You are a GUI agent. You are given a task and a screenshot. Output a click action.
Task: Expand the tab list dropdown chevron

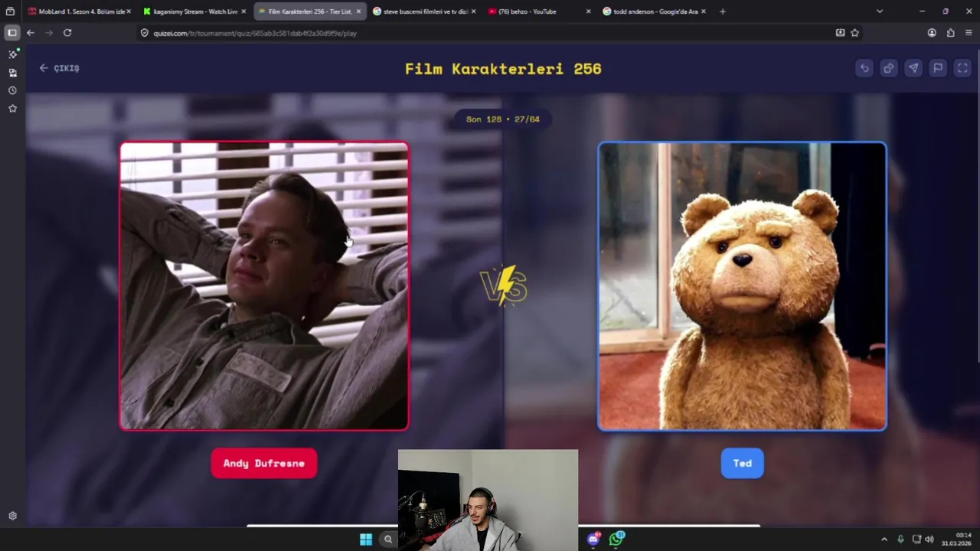(879, 11)
